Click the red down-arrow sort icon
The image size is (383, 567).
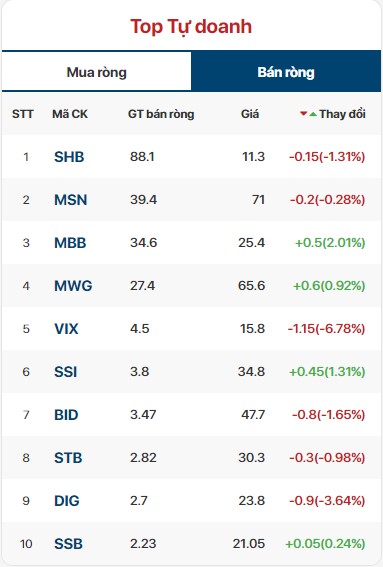[303, 114]
